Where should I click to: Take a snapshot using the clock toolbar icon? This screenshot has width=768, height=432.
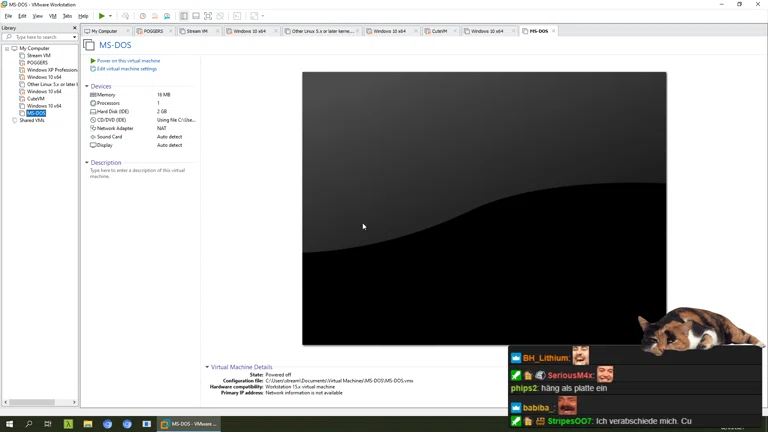point(143,16)
